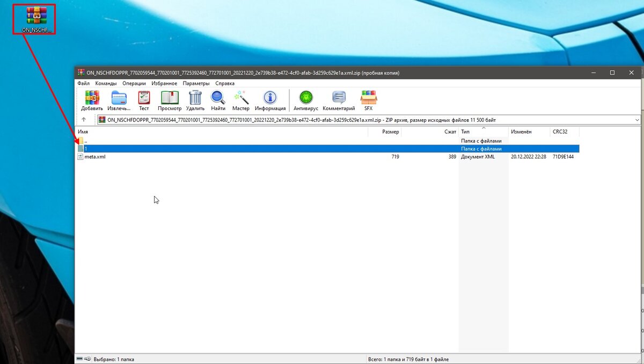Image resolution: width=644 pixels, height=364 pixels.
Task: Sort by Сжат packed size column
Action: [430, 132]
